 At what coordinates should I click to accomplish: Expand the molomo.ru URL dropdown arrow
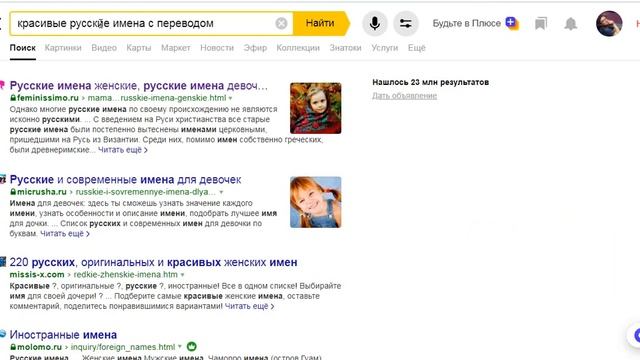180,347
